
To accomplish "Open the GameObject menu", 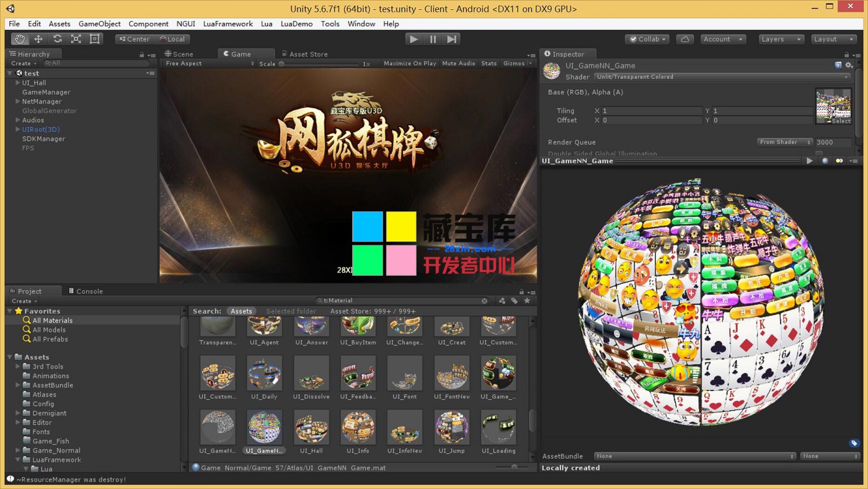I will tap(99, 24).
